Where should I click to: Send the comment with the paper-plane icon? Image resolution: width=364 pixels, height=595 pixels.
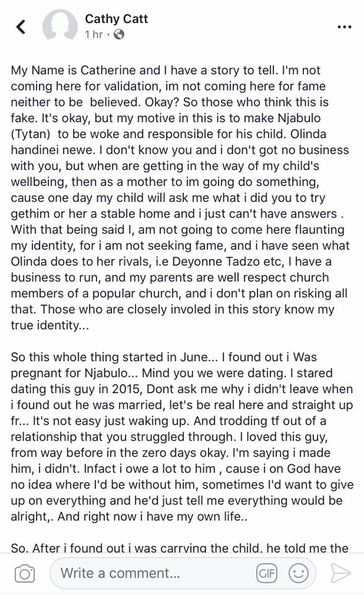(x=340, y=573)
